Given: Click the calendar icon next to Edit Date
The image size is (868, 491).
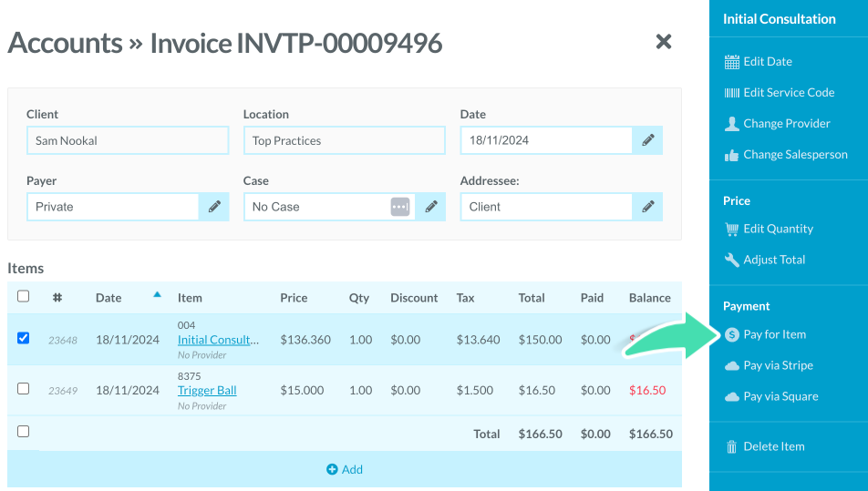Looking at the screenshot, I should (x=732, y=62).
